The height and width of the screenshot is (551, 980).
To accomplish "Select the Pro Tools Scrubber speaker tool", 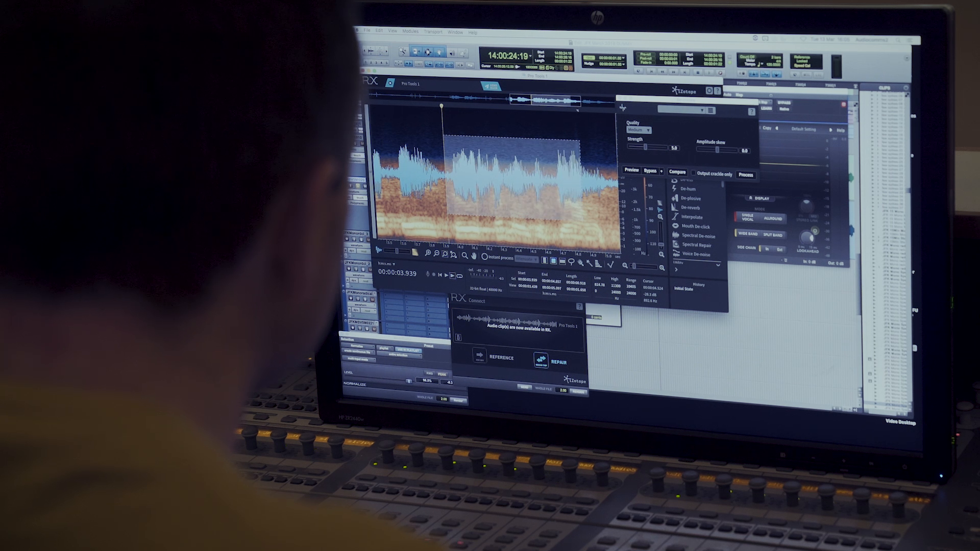I will (x=452, y=53).
